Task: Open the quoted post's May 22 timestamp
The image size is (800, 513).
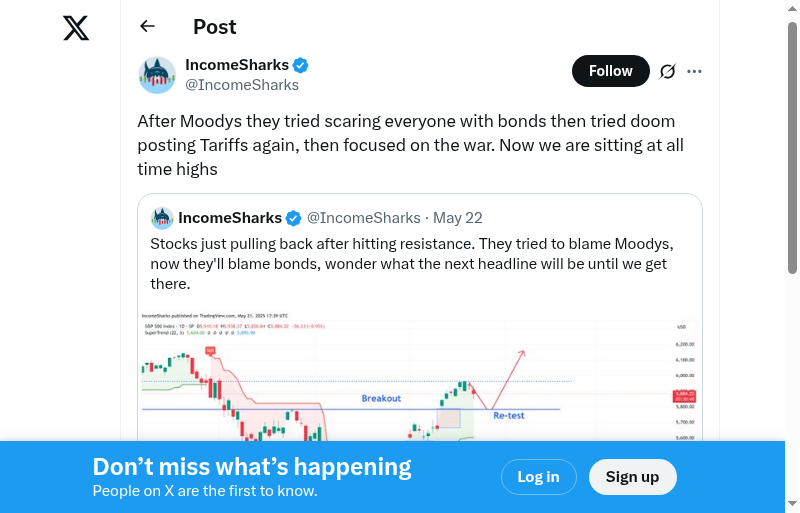Action: tap(458, 218)
